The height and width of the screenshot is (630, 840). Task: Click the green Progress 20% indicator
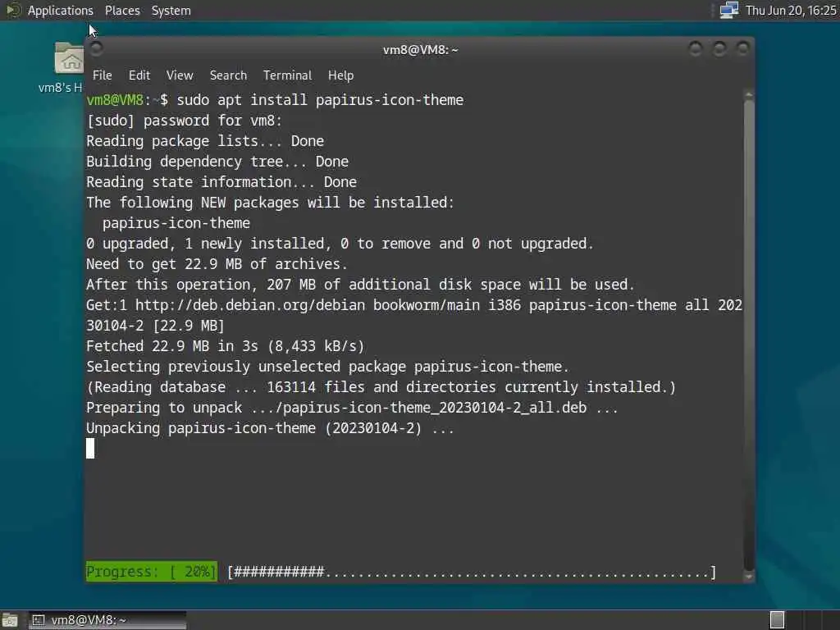tap(152, 572)
